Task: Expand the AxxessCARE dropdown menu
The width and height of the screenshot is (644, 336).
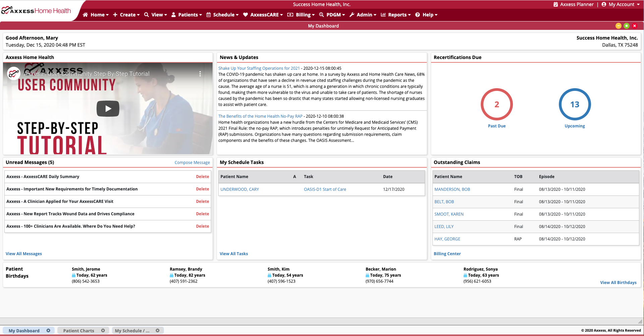Action: [x=263, y=15]
